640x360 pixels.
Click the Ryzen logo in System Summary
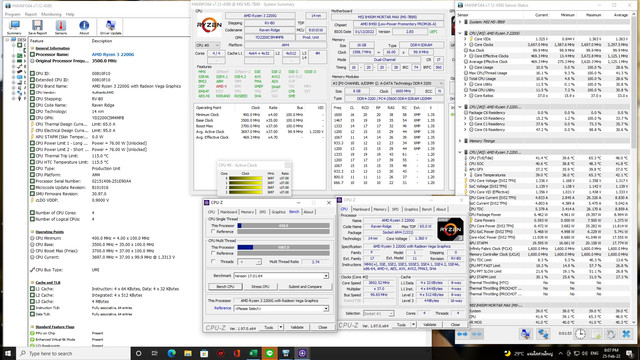tap(209, 25)
